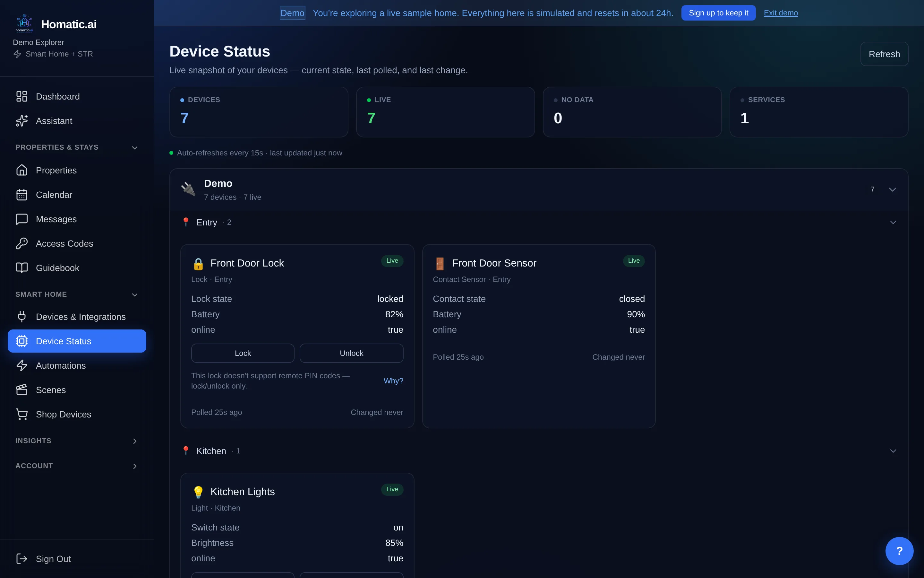The width and height of the screenshot is (924, 578).
Task: Click the Calendar icon in sidebar
Action: coord(22,195)
